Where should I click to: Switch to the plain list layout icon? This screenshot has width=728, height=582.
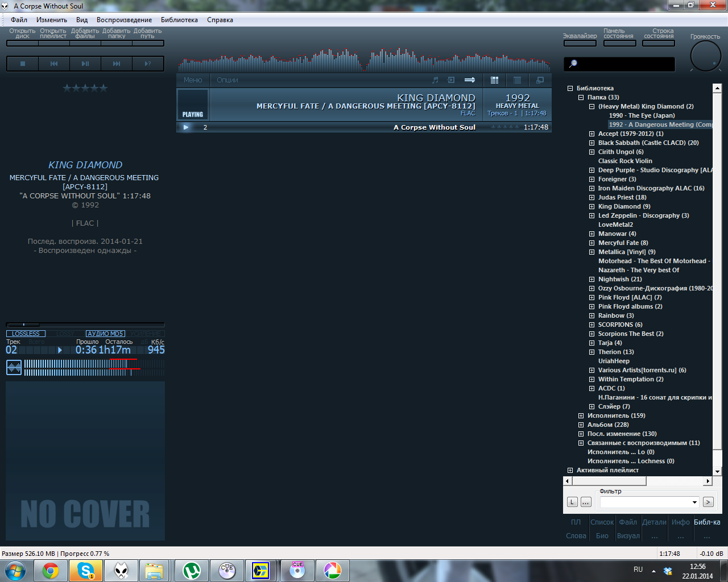[517, 80]
